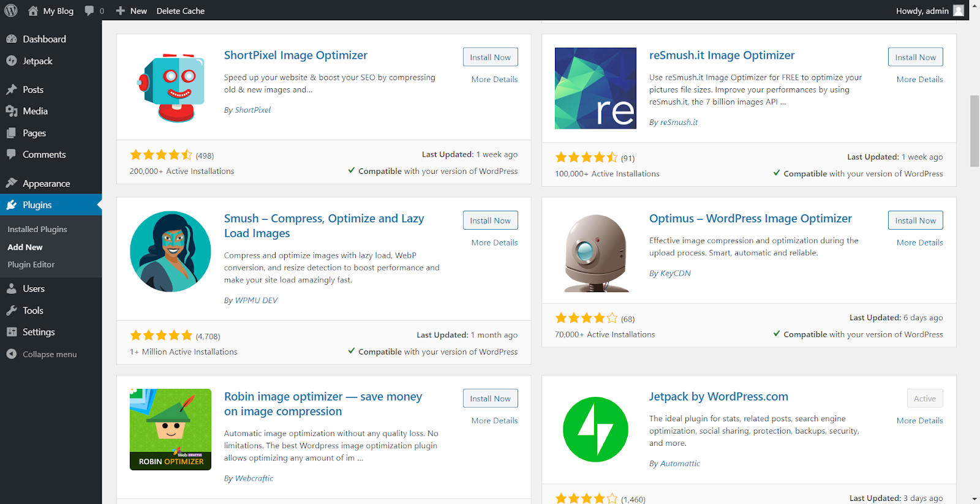This screenshot has width=980, height=504.
Task: Click the Dashboard gauge icon
Action: coord(12,39)
